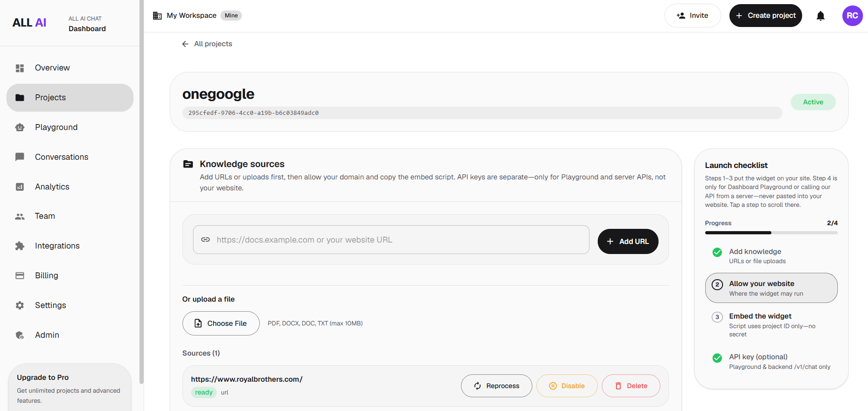This screenshot has width=868, height=411.
Task: Click the RC user avatar
Action: 852,16
